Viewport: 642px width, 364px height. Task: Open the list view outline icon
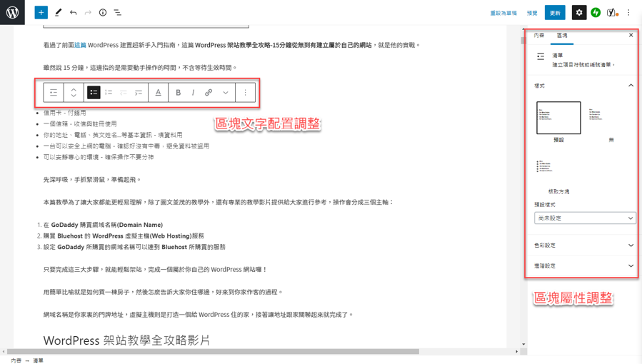point(118,12)
